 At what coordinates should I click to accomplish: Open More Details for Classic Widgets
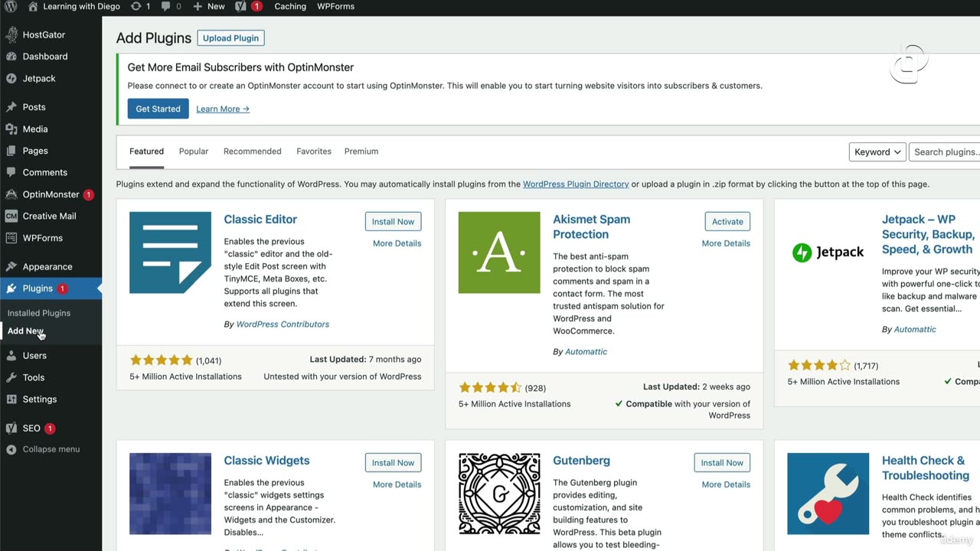point(397,484)
